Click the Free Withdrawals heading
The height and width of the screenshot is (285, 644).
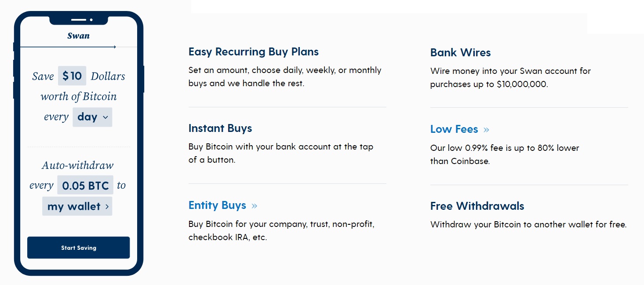(x=477, y=206)
